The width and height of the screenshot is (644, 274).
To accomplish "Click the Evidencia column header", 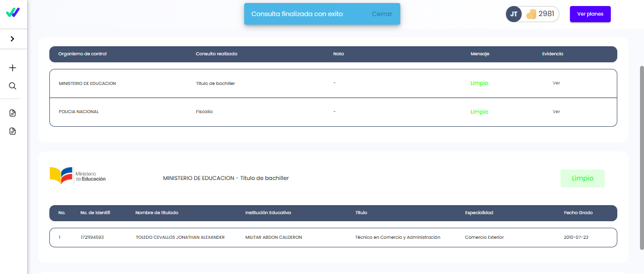I will [x=552, y=54].
